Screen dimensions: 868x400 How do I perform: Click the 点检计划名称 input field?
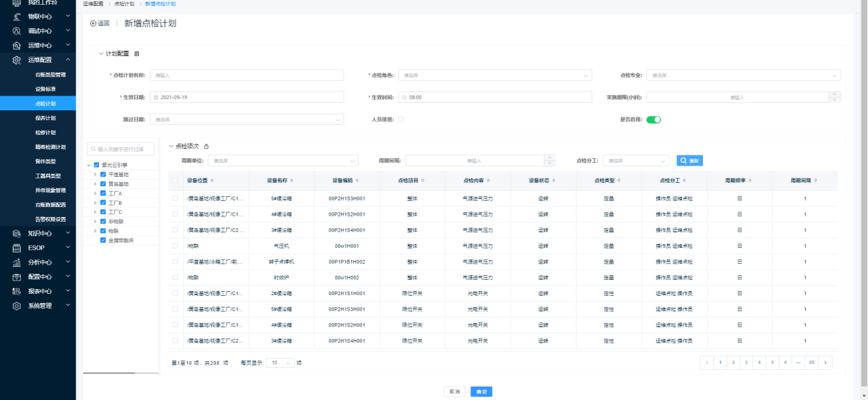(247, 75)
